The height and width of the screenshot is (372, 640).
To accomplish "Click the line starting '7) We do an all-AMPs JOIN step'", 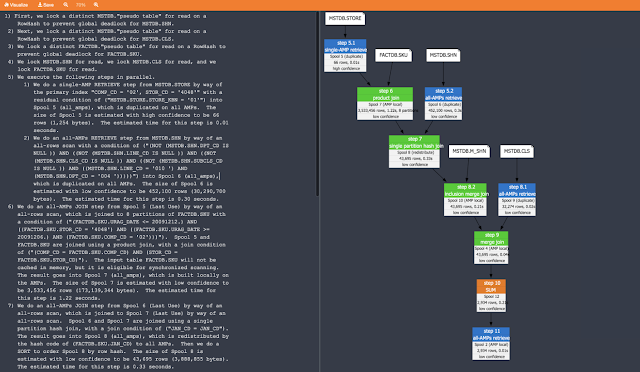I will point(115,306).
